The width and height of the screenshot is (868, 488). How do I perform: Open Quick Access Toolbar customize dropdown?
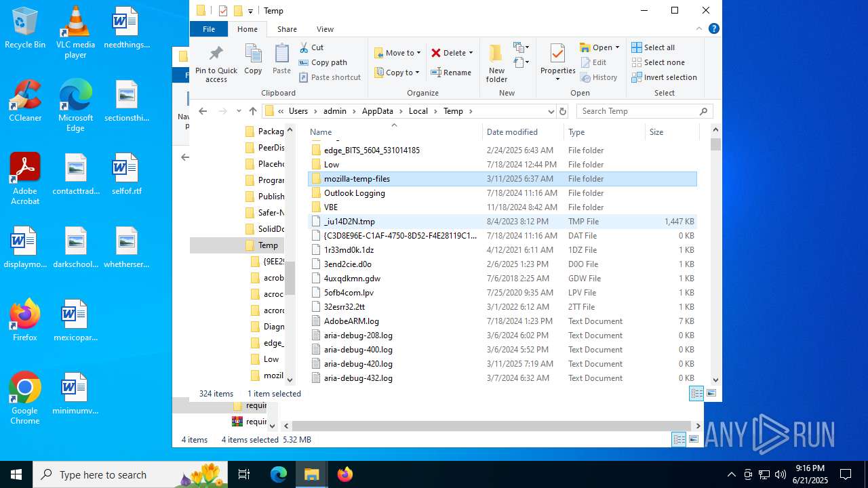point(250,11)
